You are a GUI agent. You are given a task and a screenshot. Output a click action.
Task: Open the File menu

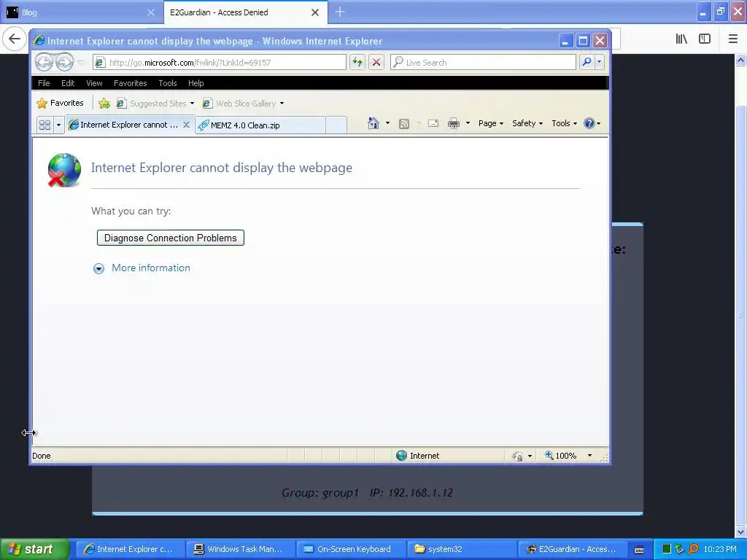[44, 83]
